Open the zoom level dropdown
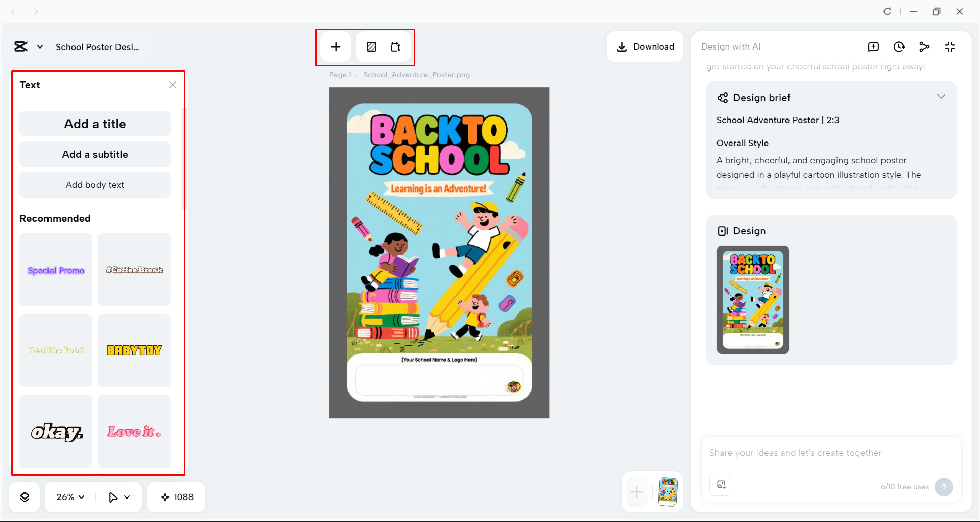Image resolution: width=980 pixels, height=522 pixels. (69, 496)
